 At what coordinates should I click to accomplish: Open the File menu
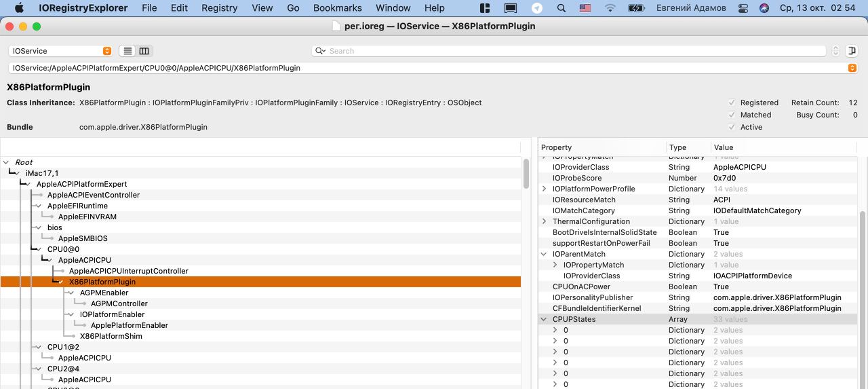pos(150,8)
